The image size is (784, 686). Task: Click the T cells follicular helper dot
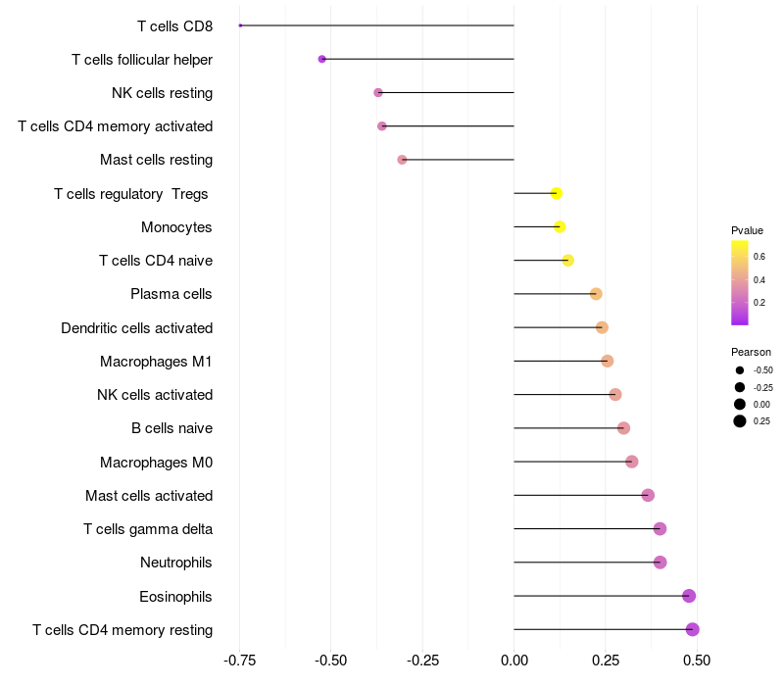pyautogui.click(x=321, y=59)
